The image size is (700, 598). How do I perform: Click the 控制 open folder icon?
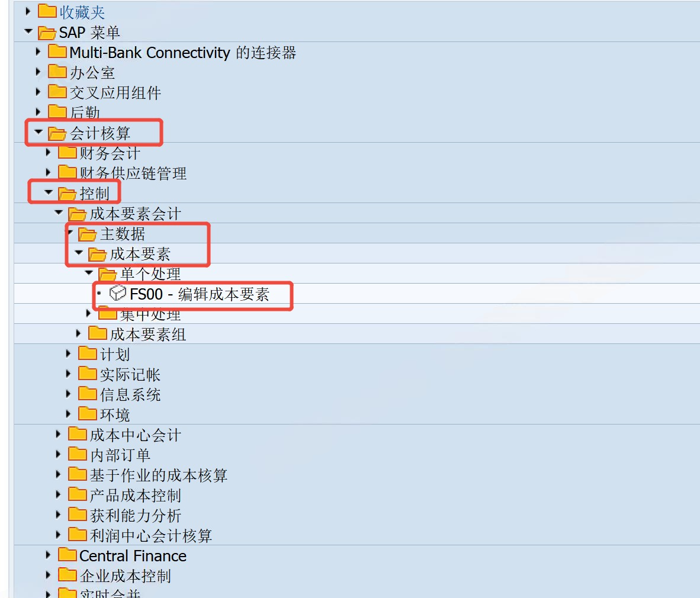(68, 194)
